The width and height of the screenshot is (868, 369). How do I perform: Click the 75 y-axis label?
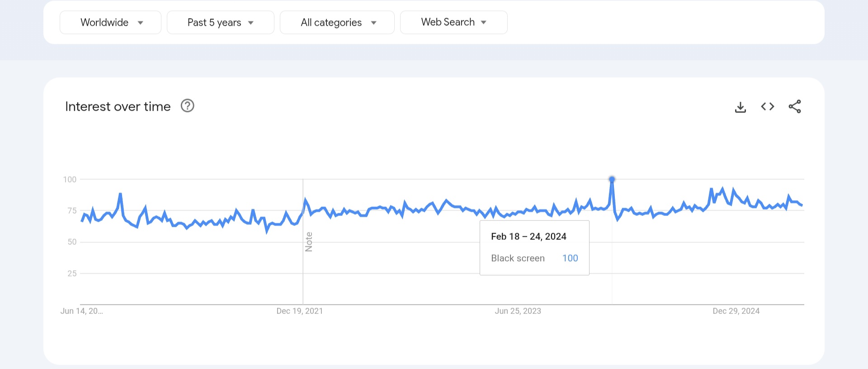pos(72,211)
